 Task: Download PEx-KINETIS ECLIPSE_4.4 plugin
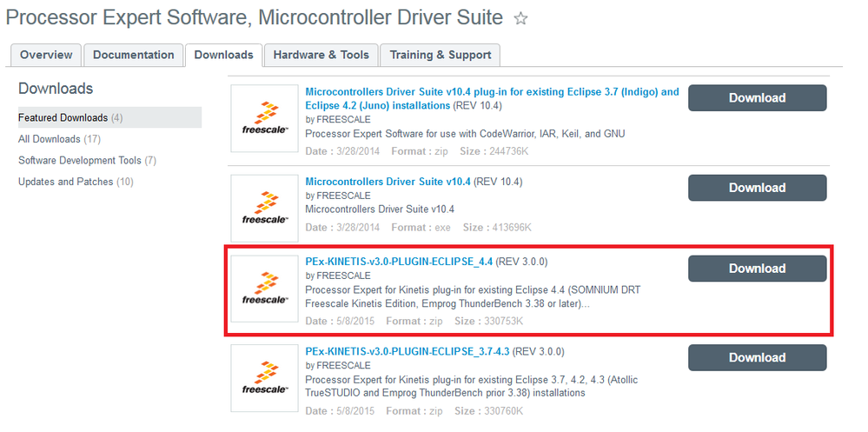pyautogui.click(x=758, y=269)
